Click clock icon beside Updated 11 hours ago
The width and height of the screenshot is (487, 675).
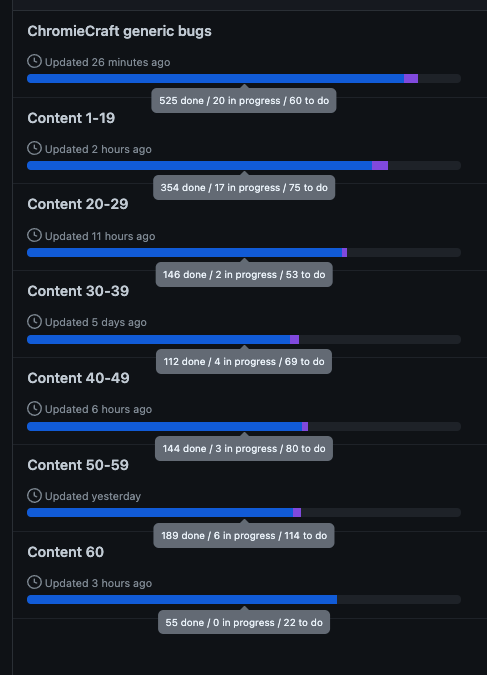[x=34, y=235]
